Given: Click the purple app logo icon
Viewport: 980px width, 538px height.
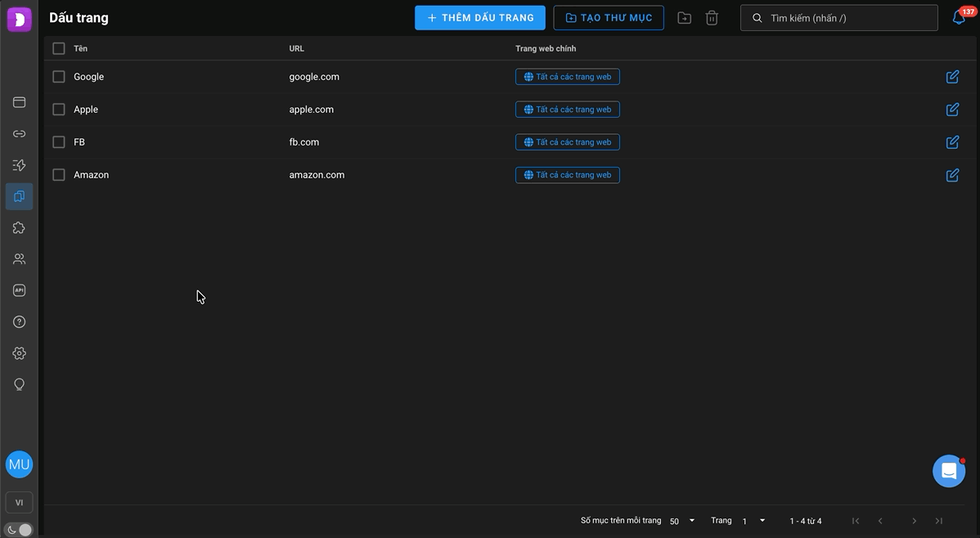Looking at the screenshot, I should coord(20,20).
